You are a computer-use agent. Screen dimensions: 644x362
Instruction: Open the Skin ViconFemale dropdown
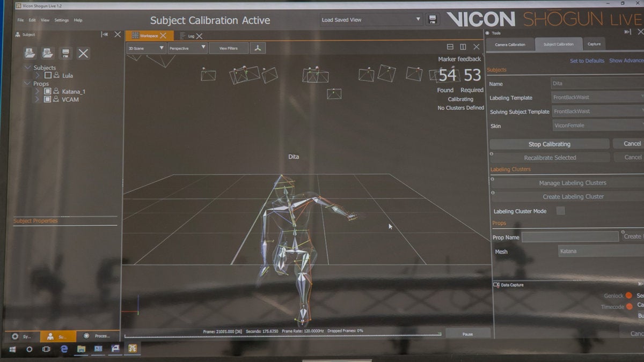pos(597,125)
